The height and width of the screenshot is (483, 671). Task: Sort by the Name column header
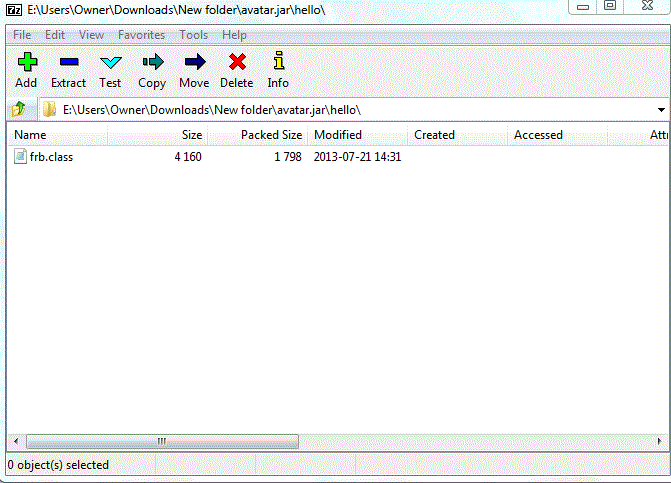pos(58,135)
